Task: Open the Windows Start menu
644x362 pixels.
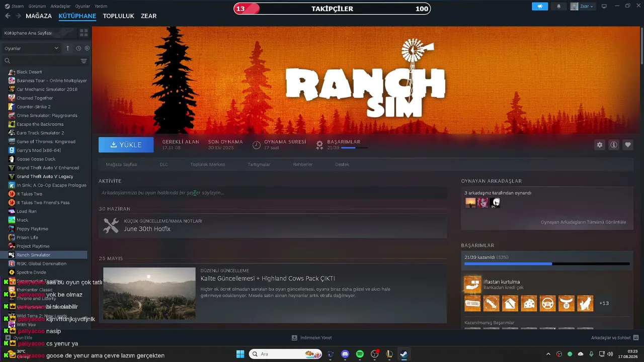Action: (240, 354)
